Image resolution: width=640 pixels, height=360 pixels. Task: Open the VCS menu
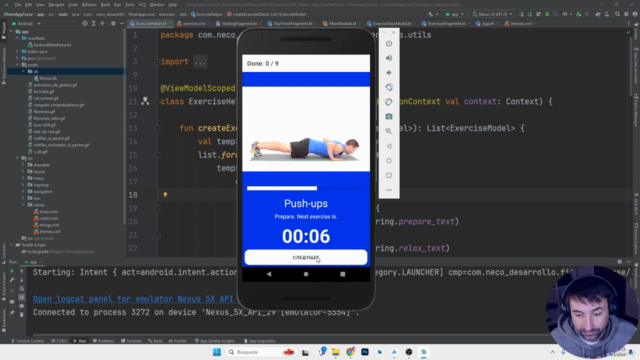pos(142,5)
